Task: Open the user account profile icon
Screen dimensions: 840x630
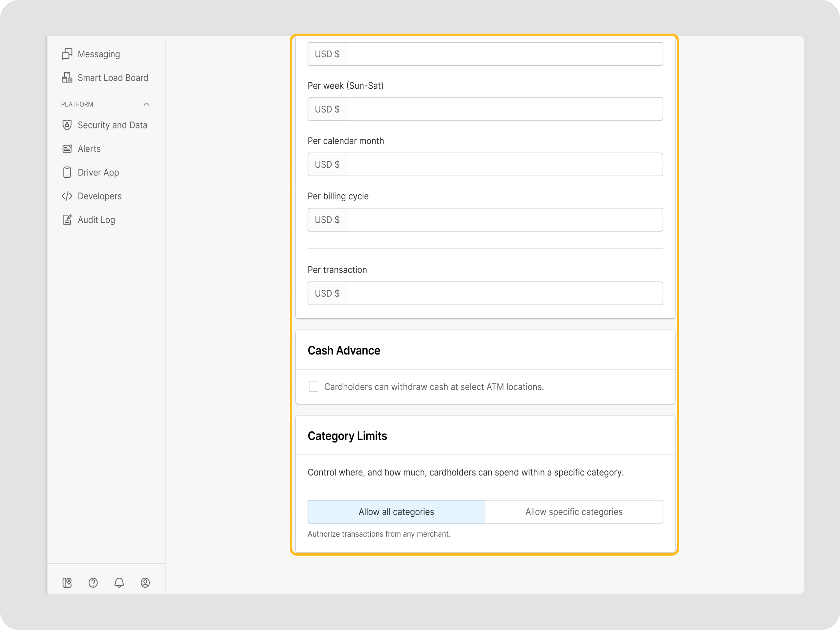Action: pos(145,583)
